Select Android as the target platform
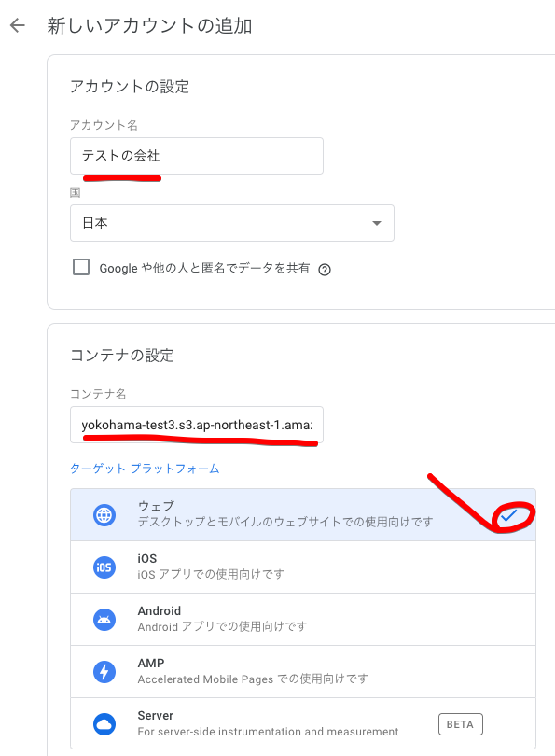The height and width of the screenshot is (756, 555). tap(280, 619)
